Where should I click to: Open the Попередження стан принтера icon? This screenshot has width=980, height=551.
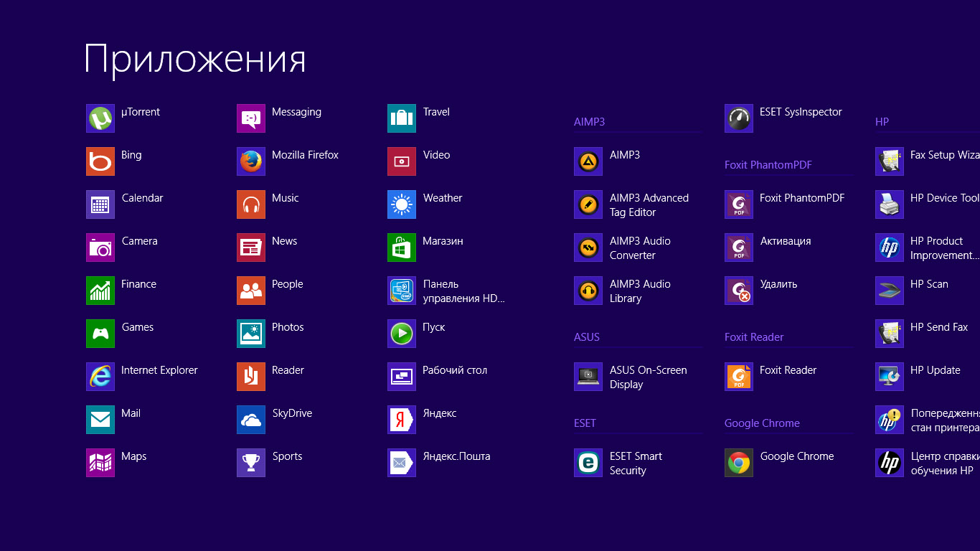pos(890,420)
